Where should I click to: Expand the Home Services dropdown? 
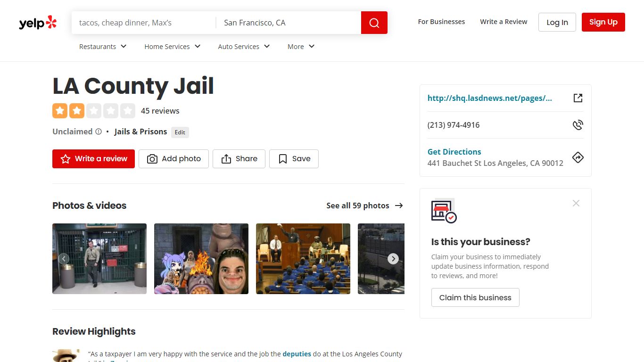coord(173,46)
